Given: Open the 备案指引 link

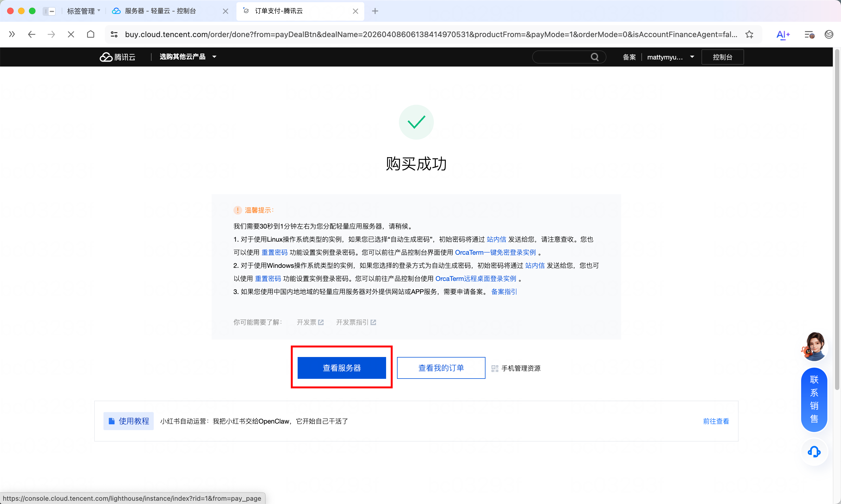Looking at the screenshot, I should (x=504, y=292).
